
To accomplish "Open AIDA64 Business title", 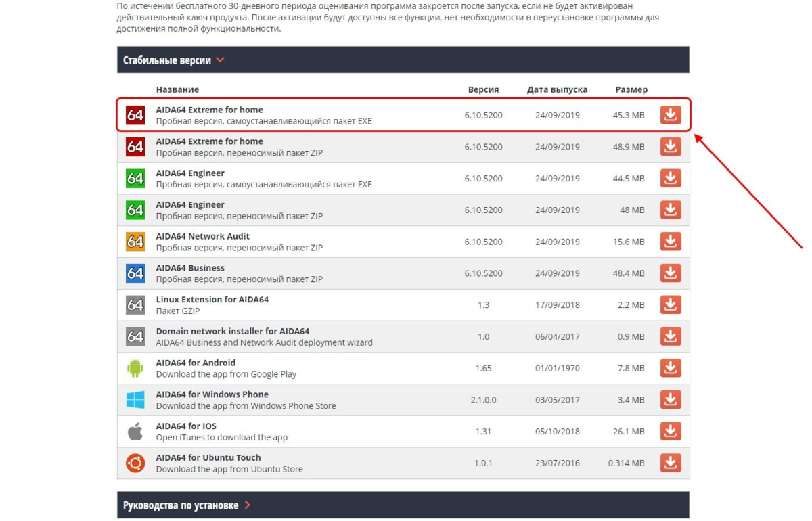I will pyautogui.click(x=190, y=268).
